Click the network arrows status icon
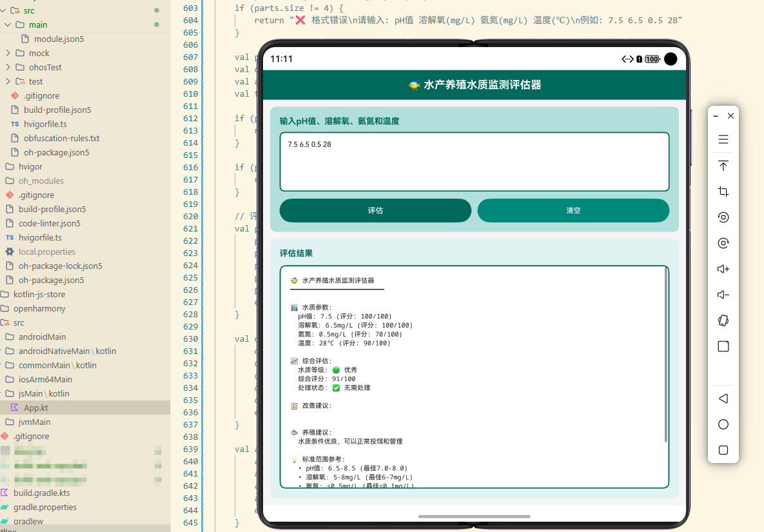The height and width of the screenshot is (532, 764). pos(627,59)
